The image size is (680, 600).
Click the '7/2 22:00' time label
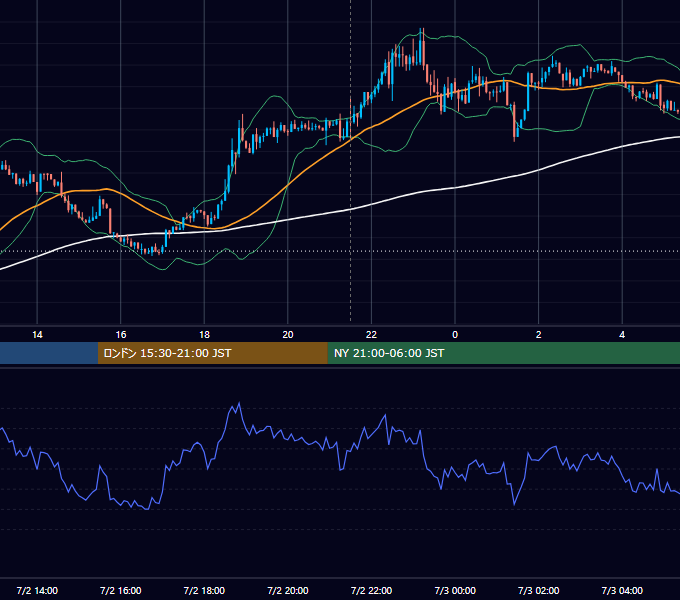pyautogui.click(x=371, y=590)
